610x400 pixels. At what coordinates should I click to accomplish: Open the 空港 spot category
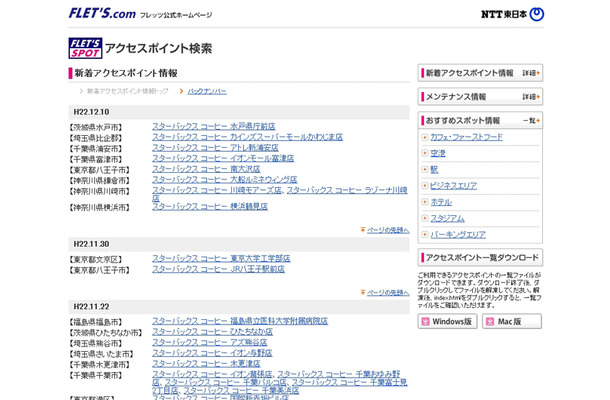pyautogui.click(x=438, y=153)
